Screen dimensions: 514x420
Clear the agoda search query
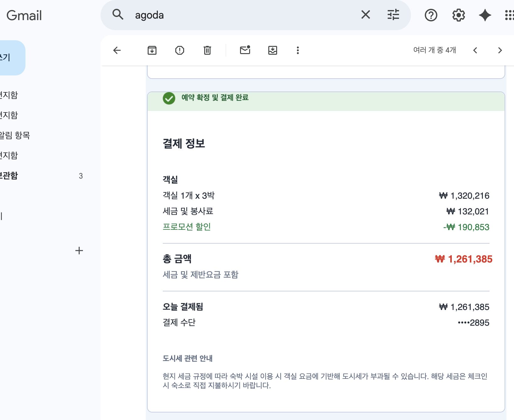[x=366, y=14]
